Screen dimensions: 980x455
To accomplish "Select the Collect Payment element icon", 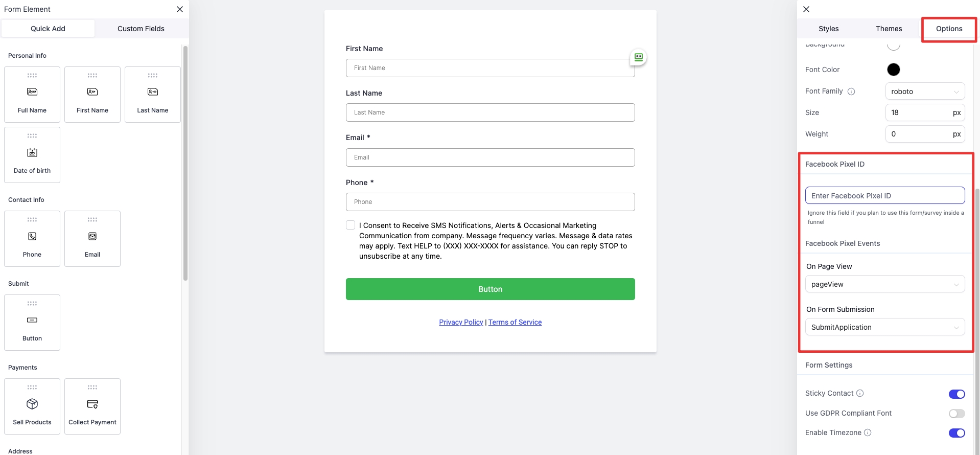I will 92,404.
